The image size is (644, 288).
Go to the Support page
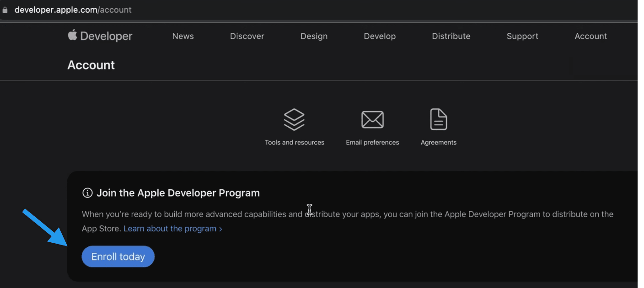[x=522, y=36]
